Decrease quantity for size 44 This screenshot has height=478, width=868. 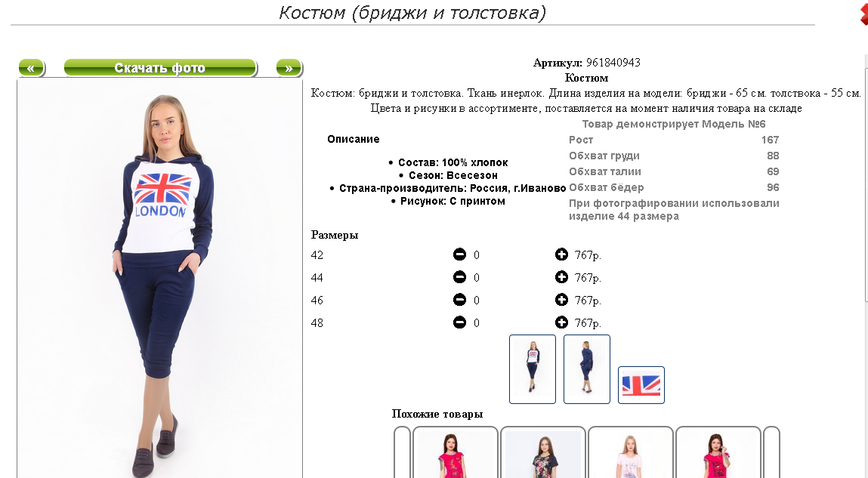tap(459, 277)
